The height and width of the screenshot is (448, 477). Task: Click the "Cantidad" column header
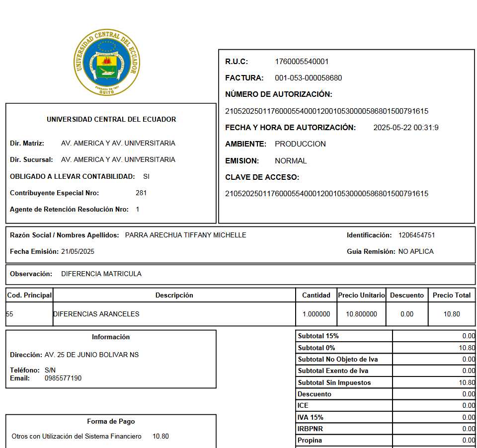coord(316,295)
